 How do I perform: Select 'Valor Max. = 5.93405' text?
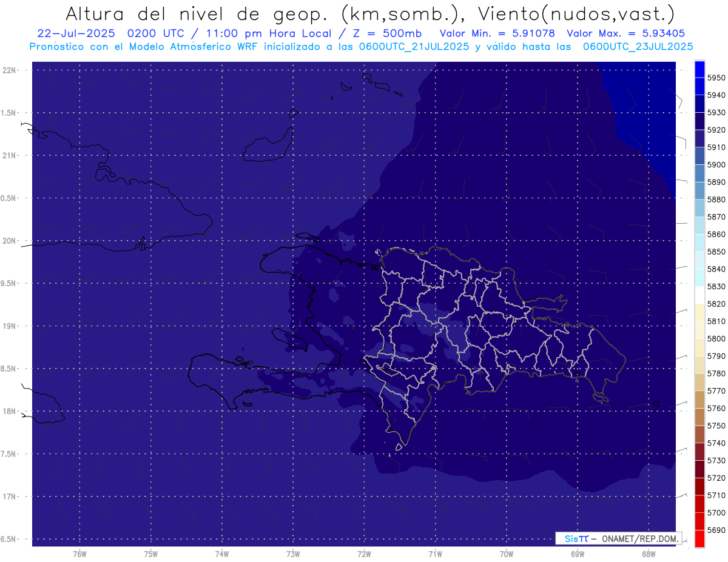pyautogui.click(x=625, y=33)
